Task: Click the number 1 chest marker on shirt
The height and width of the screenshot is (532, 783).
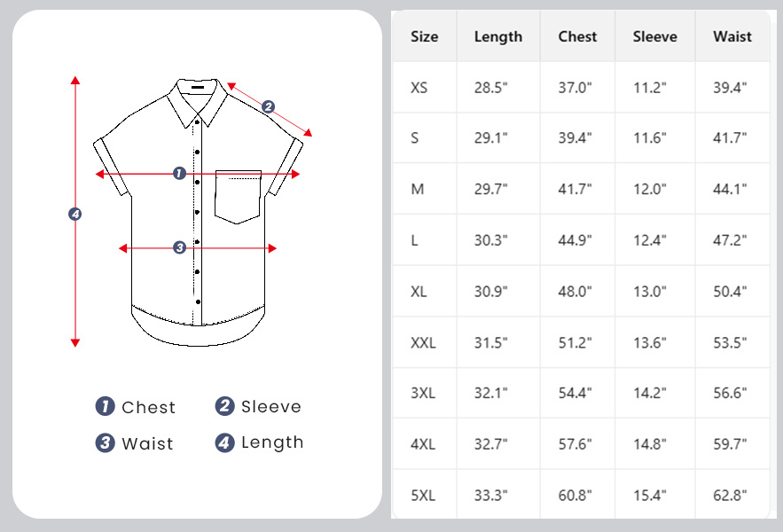Action: [179, 174]
